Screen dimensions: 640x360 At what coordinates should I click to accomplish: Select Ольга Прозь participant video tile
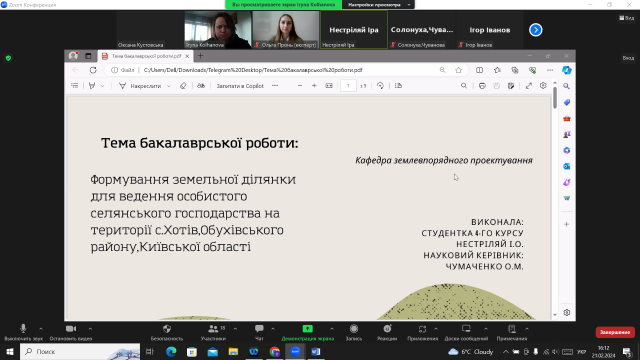286,30
